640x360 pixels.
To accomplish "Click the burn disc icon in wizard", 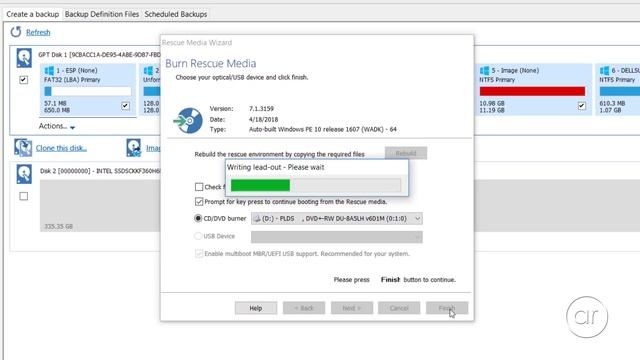I will tap(188, 120).
